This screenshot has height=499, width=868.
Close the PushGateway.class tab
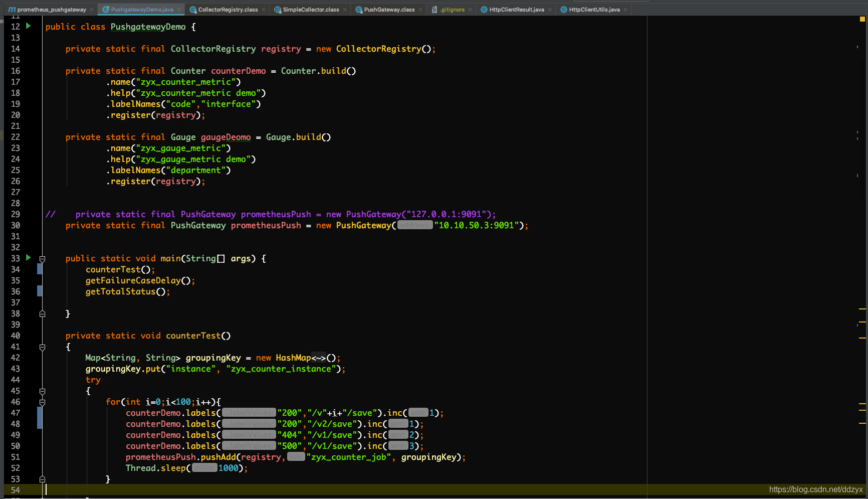coord(420,10)
